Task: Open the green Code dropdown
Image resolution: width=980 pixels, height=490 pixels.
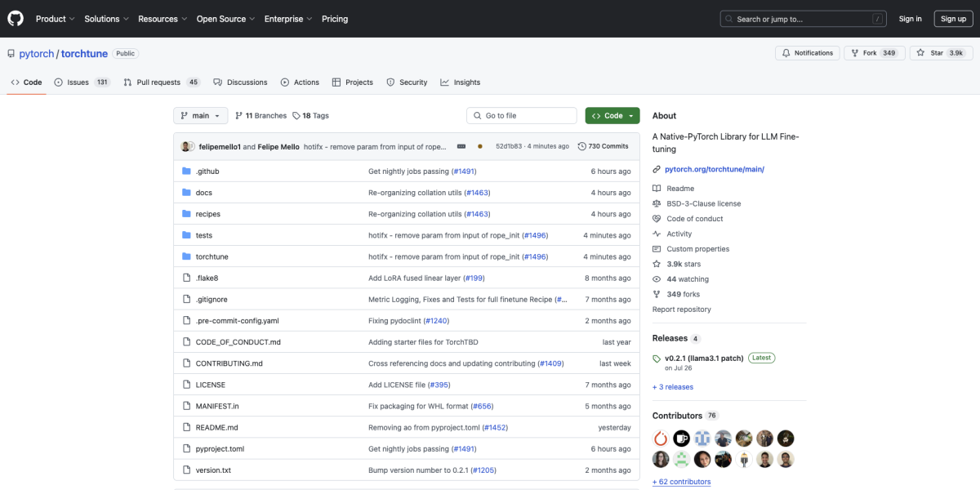Action: 612,116
